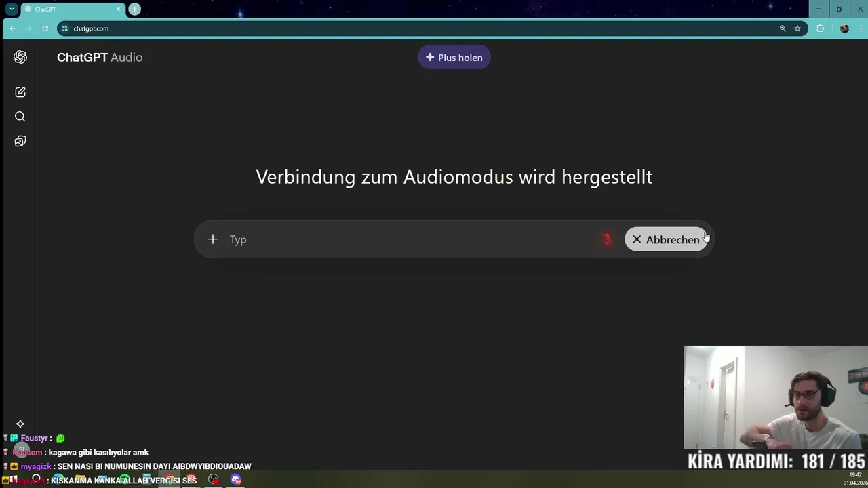Click chat message 'kagawa gibi kasılıyolar amk'
The image size is (868, 488).
(x=98, y=453)
